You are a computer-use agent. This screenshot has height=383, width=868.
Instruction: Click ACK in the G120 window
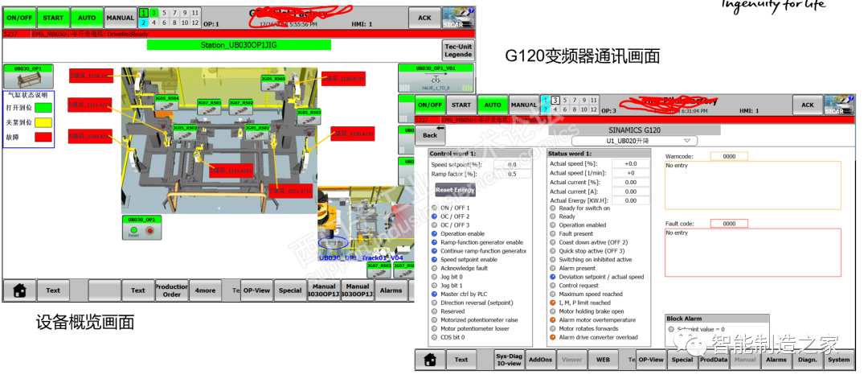point(808,105)
